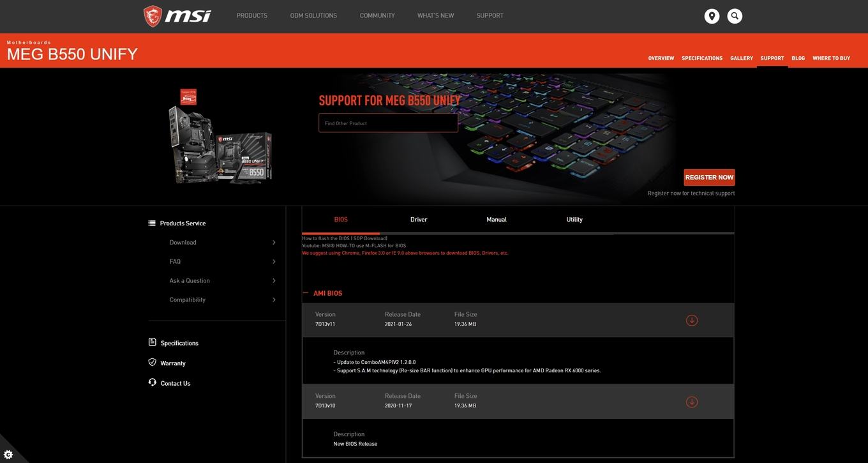Click the REGISTER NOW button
Image resolution: width=868 pixels, height=463 pixels.
pos(709,178)
